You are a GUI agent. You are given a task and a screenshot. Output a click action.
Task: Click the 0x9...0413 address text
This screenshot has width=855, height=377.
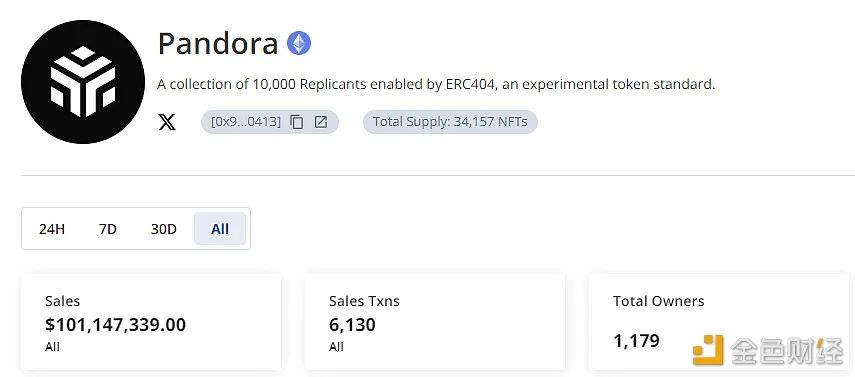(x=246, y=122)
